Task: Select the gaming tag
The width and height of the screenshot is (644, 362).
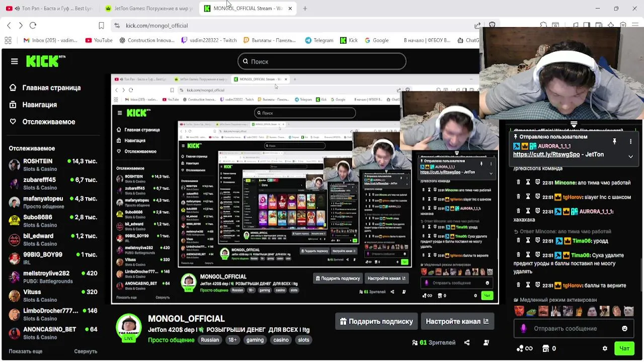Action: [x=255, y=340]
